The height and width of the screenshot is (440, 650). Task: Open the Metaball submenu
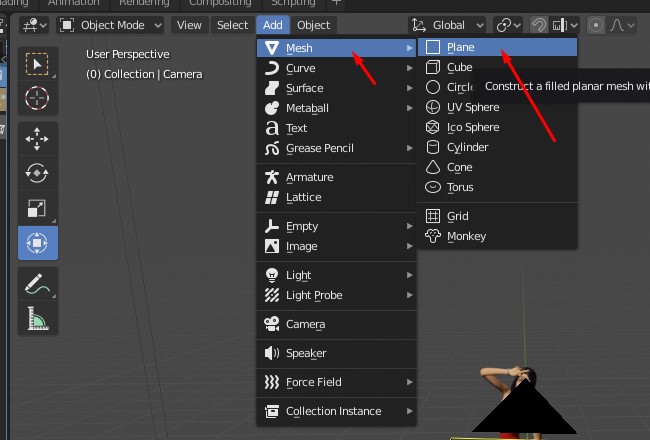pos(337,108)
